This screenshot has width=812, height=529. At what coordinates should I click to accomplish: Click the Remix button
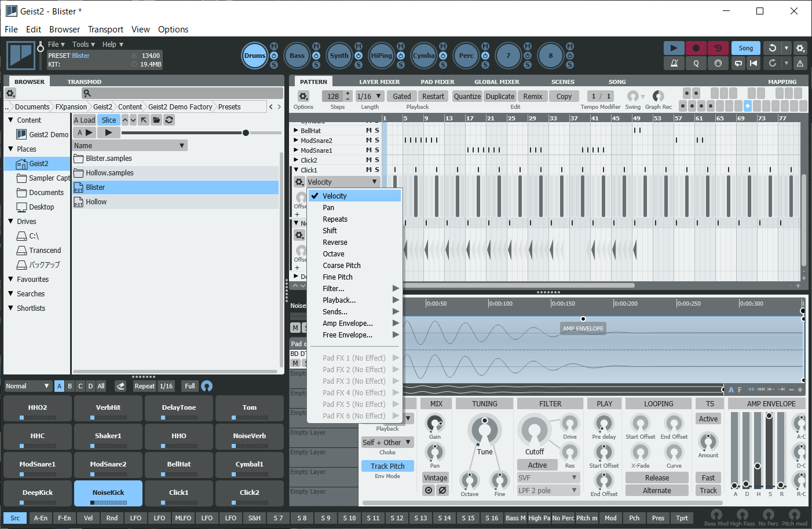(x=533, y=97)
